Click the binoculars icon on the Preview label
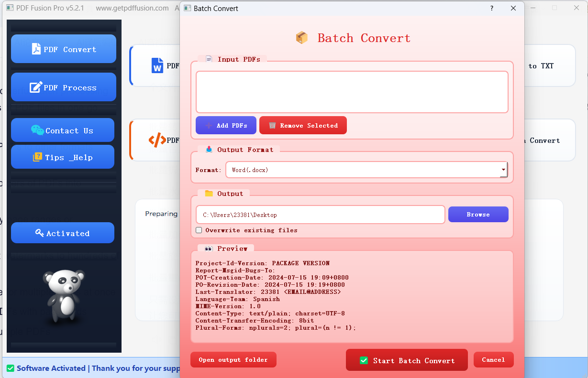The image size is (588, 378). 209,248
